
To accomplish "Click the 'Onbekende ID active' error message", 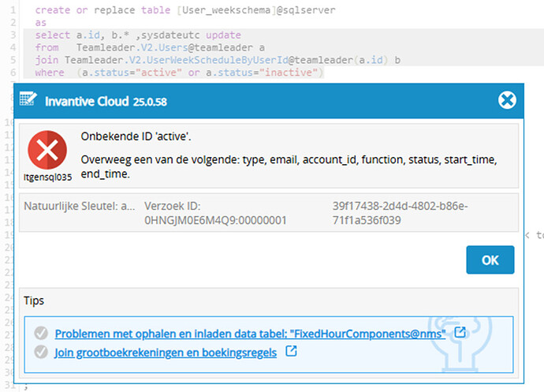I will point(136,136).
